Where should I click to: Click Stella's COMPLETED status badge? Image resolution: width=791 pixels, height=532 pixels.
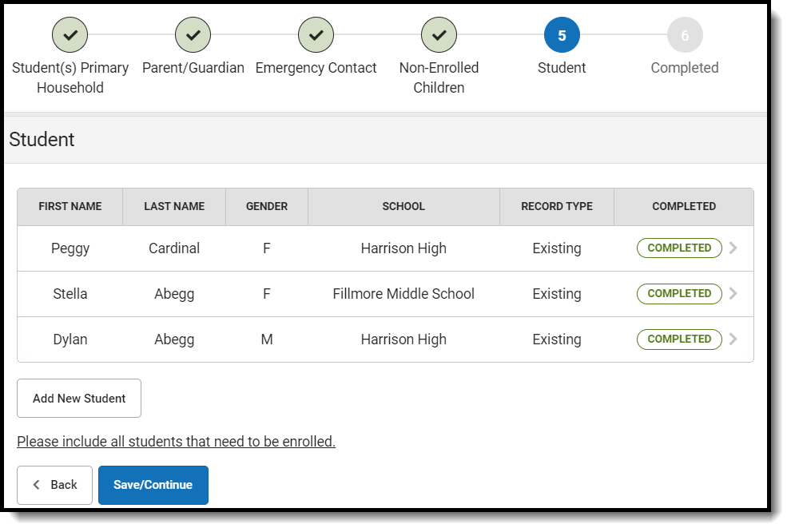(x=679, y=294)
